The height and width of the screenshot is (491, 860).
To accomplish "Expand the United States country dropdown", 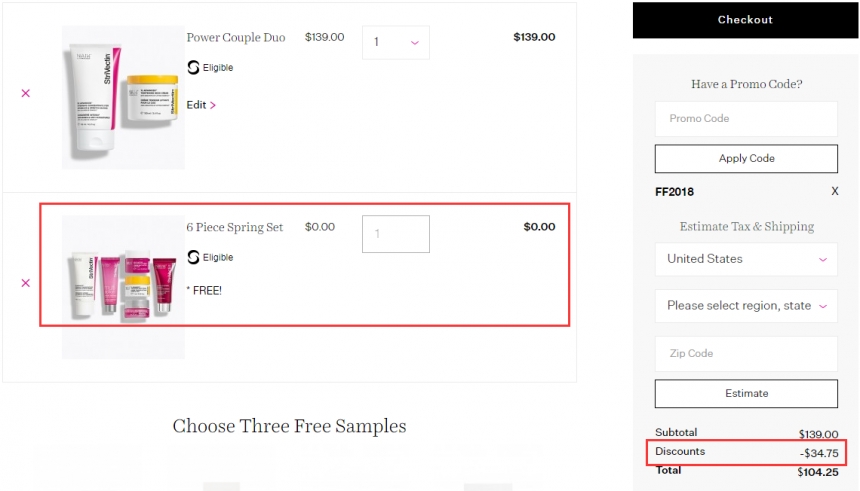I will pos(746,259).
